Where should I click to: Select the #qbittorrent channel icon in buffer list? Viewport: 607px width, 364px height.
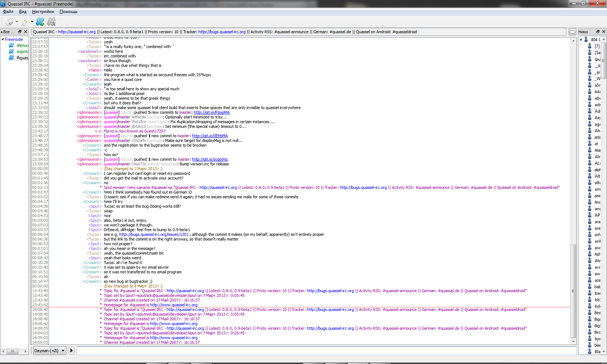(x=12, y=52)
